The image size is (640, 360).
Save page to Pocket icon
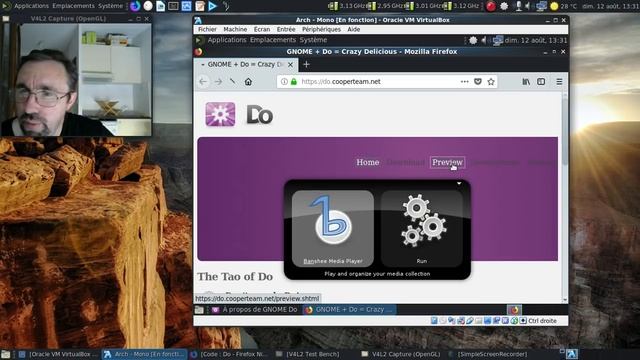tap(478, 82)
